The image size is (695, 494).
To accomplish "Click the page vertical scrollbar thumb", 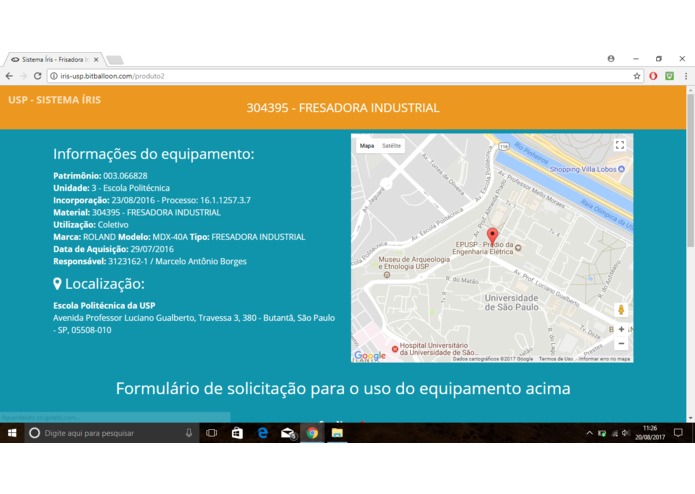I will pos(690,171).
